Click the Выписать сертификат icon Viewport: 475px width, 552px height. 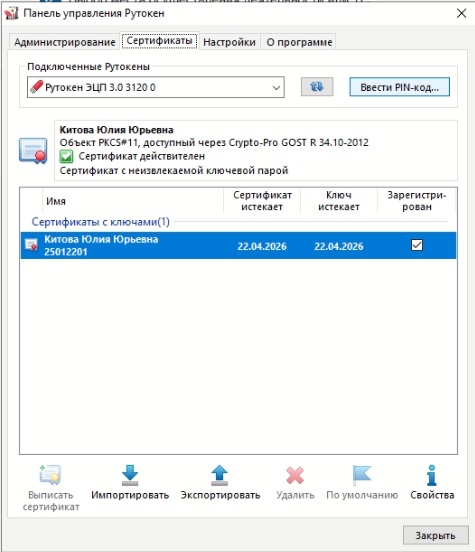50,475
